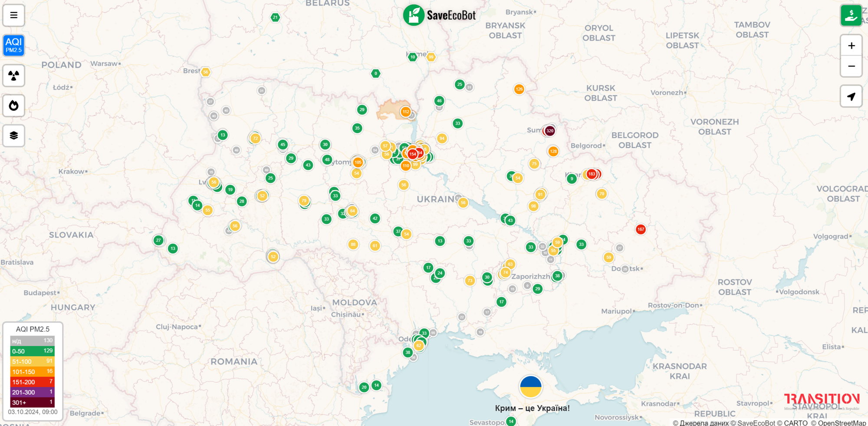Image resolution: width=868 pixels, height=426 pixels.
Task: Open the green 29 marker north of Zhytomyr
Action: coord(362,110)
